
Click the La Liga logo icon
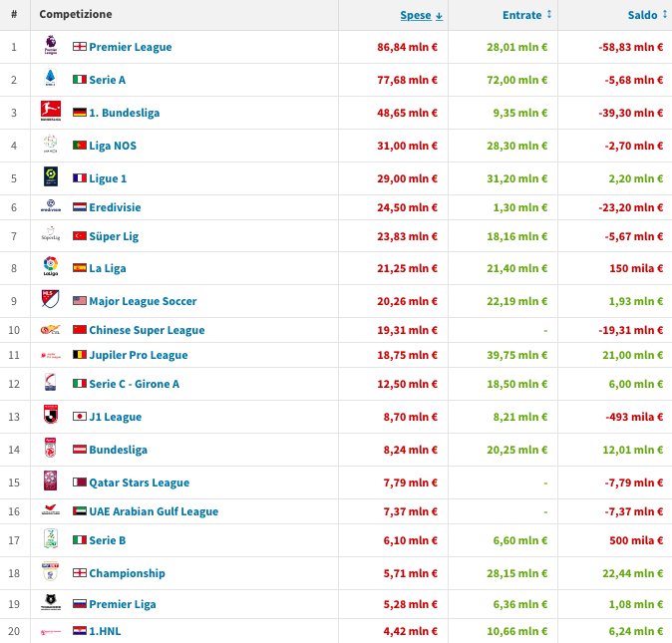[x=51, y=267]
